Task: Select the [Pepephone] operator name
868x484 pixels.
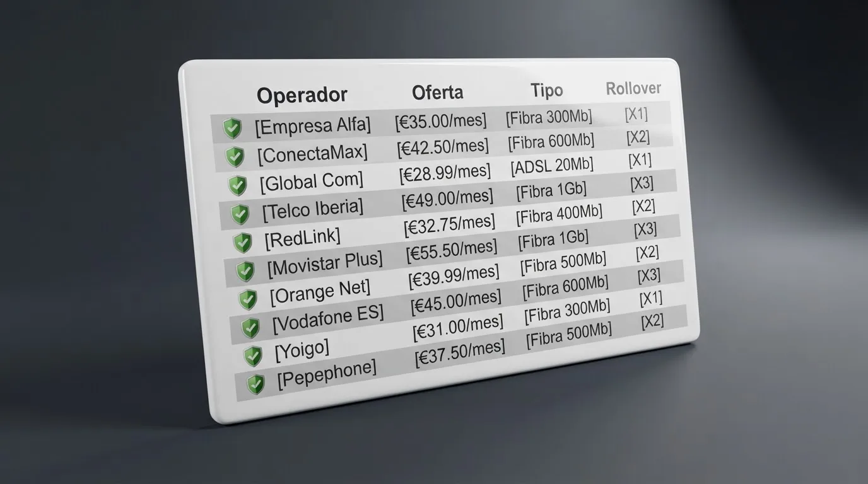Action: click(x=327, y=374)
